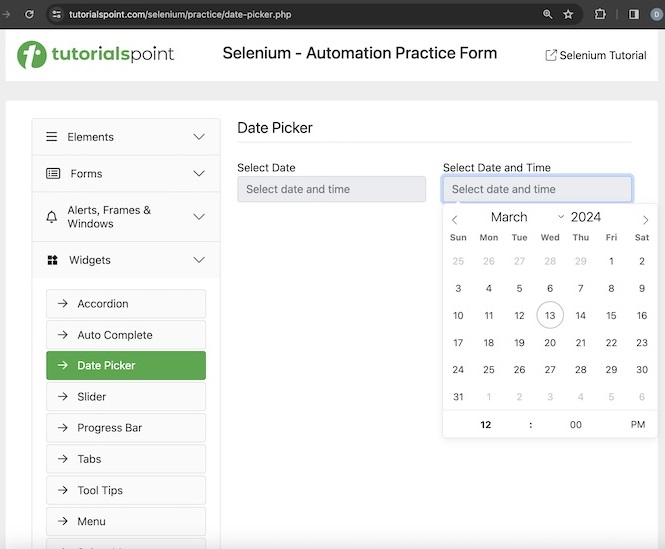Open the Slider widget page
This screenshot has width=665, height=549.
(x=126, y=397)
